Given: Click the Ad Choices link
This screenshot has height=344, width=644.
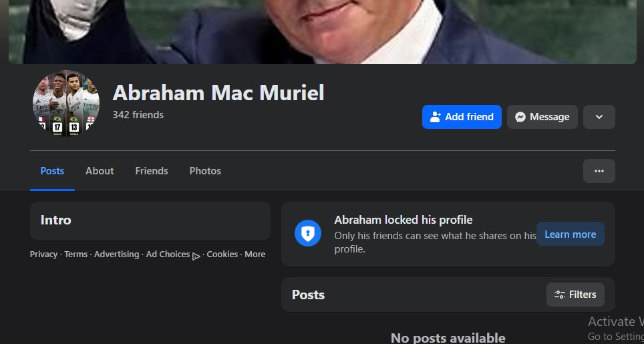Looking at the screenshot, I should (168, 254).
